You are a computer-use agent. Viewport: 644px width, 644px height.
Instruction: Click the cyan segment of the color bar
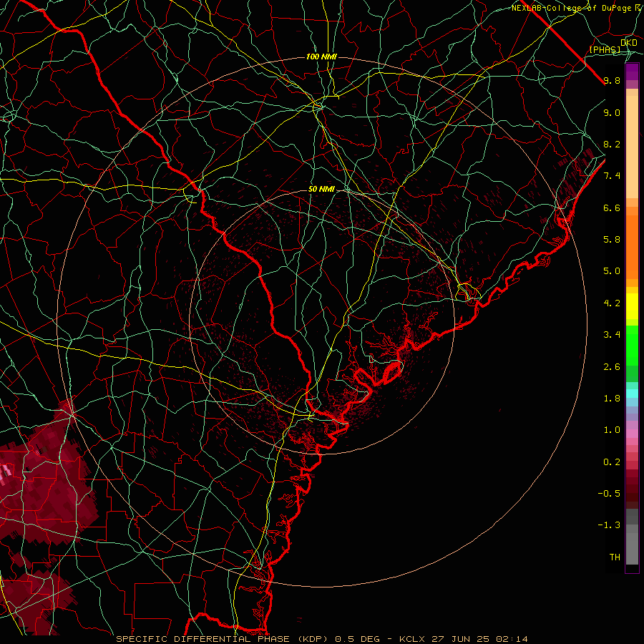(632, 393)
